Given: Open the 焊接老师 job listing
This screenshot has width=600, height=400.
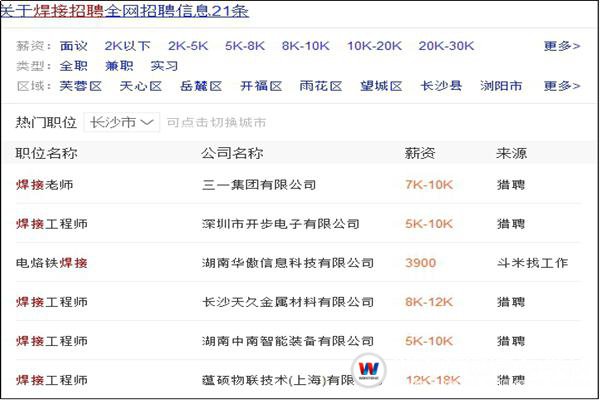Looking at the screenshot, I should [44, 185].
